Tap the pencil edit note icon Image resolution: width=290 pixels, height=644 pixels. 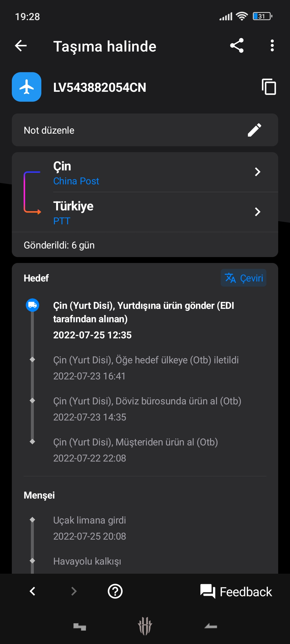(x=254, y=130)
